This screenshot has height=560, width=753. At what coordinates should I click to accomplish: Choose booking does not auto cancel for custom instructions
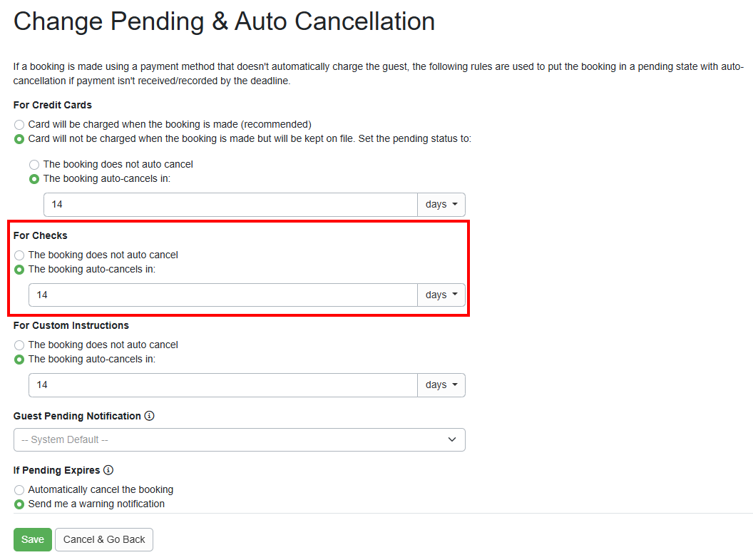tap(19, 345)
